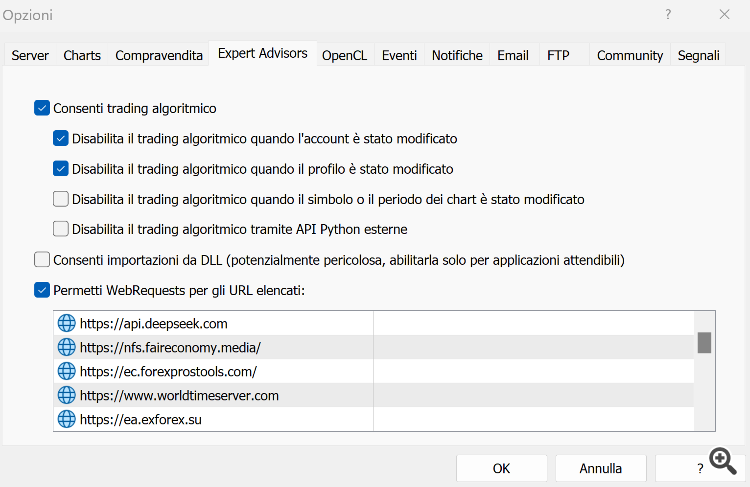Click globe icon beside ea.exforex.su
This screenshot has width=750, height=487.
pyautogui.click(x=66, y=419)
